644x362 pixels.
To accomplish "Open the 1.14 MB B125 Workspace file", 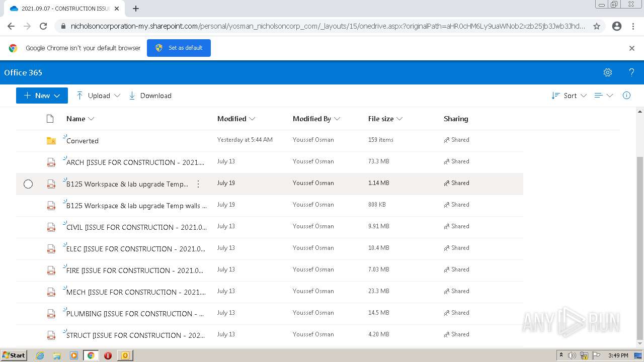I will [x=127, y=184].
